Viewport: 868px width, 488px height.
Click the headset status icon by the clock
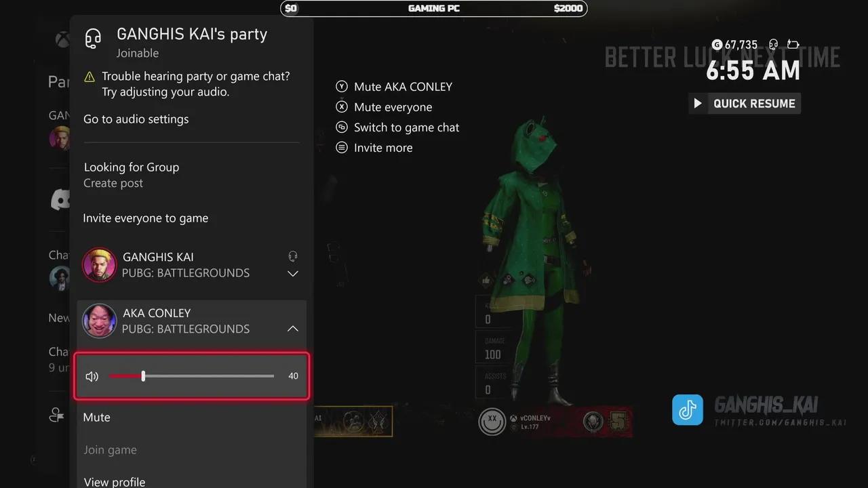(774, 45)
